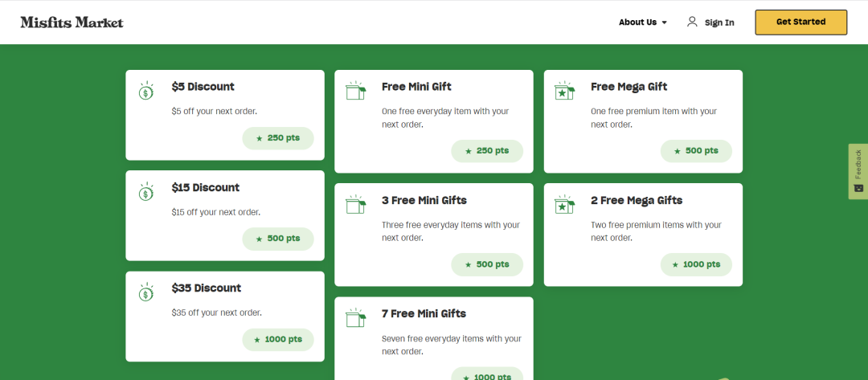Click the 3 Free Mini Gifts heading
Screen dimensions: 868x380
click(424, 200)
